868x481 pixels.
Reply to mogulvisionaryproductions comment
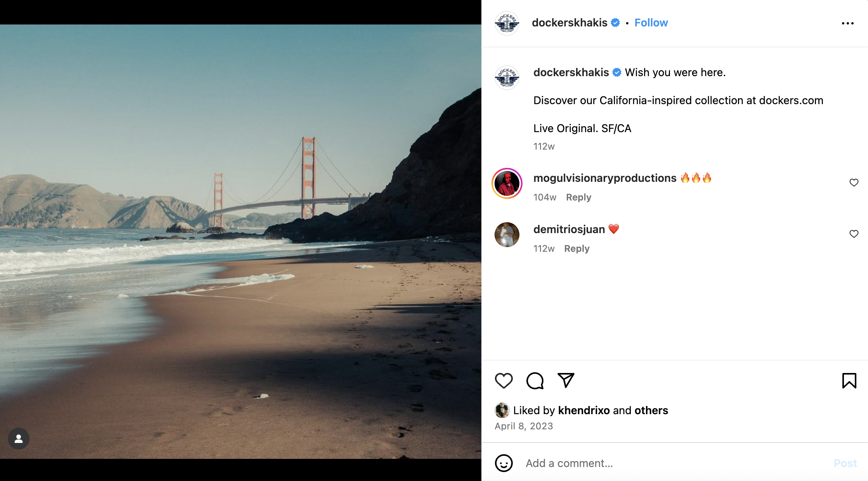tap(578, 197)
